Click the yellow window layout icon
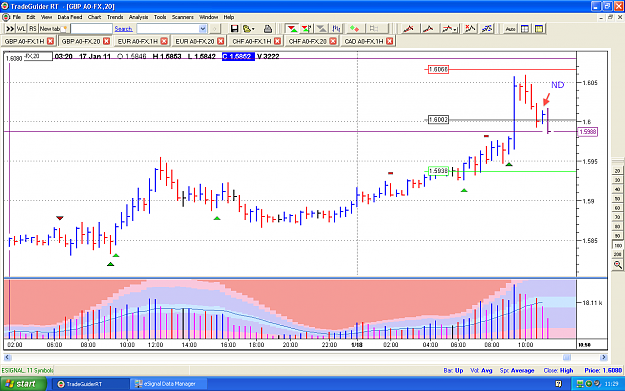 [539, 29]
